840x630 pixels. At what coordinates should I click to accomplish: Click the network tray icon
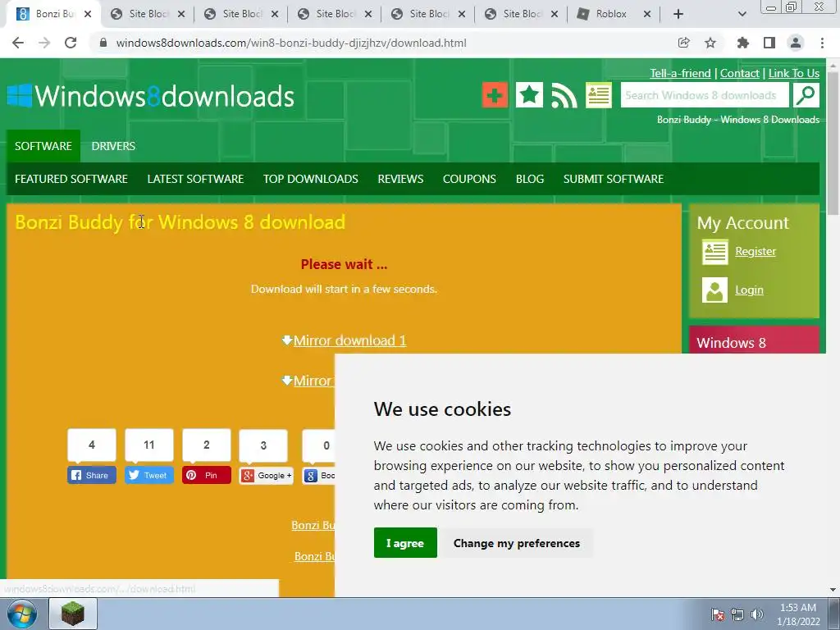pyautogui.click(x=737, y=614)
